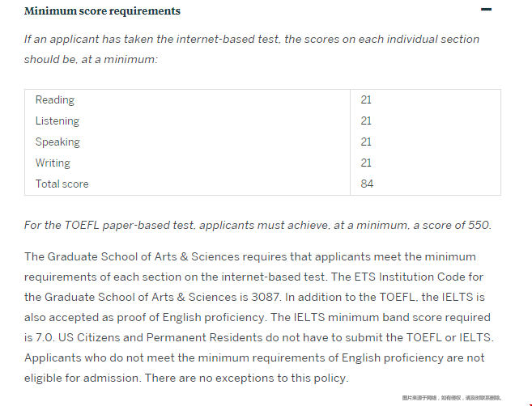This screenshot has height=406, width=532.
Task: Click the Writing score value 21
Action: click(366, 163)
